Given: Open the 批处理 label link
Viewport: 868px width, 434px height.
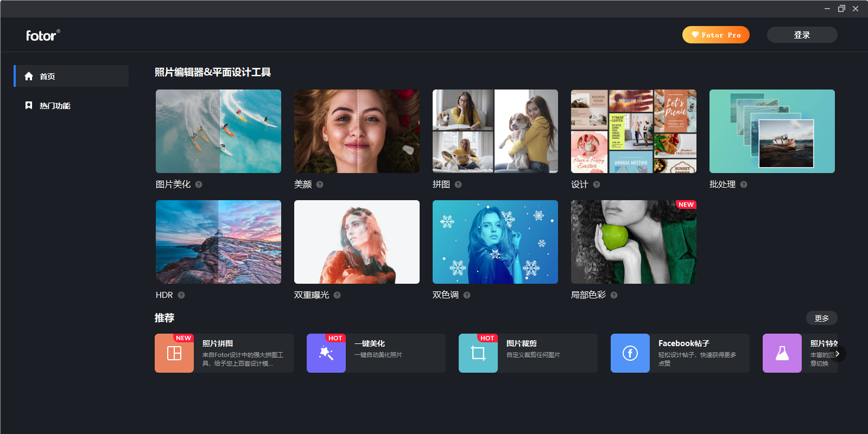Looking at the screenshot, I should [723, 184].
